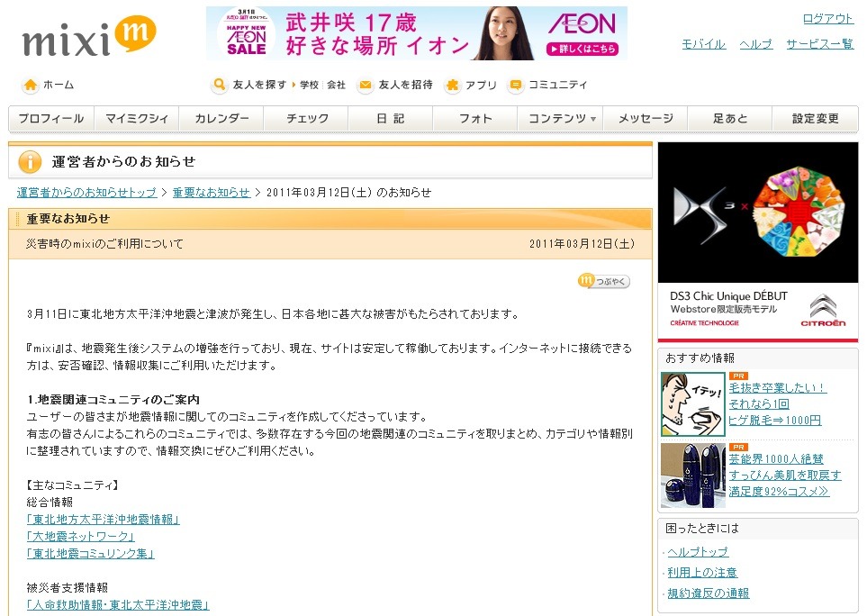Open 芸能界1000人絶賛 ad link

coord(776,459)
